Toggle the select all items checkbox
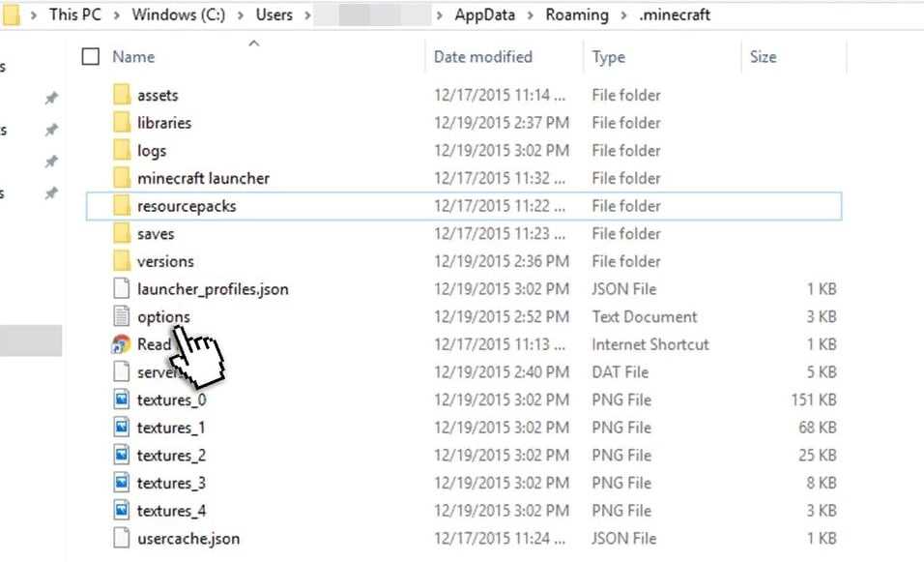Viewport: 924px width, 562px height. [91, 57]
